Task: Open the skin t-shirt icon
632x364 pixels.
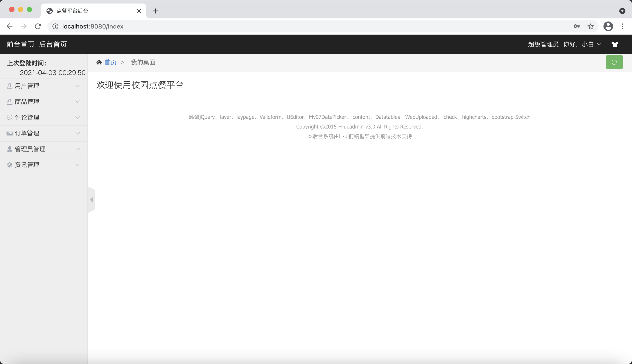Action: coord(615,44)
